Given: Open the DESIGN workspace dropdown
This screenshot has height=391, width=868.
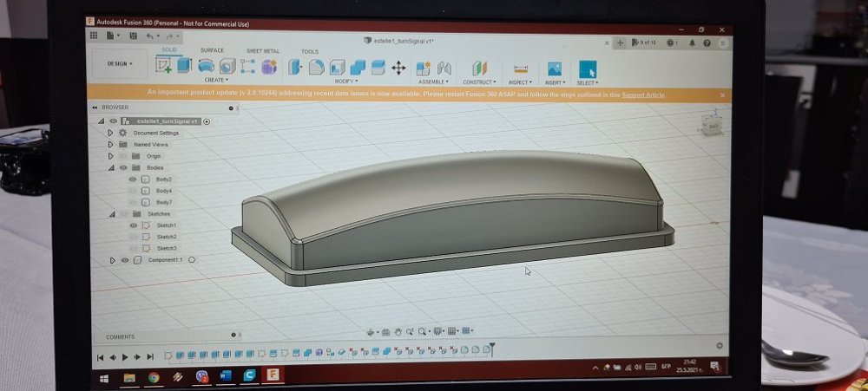Looking at the screenshot, I should pos(121,64).
